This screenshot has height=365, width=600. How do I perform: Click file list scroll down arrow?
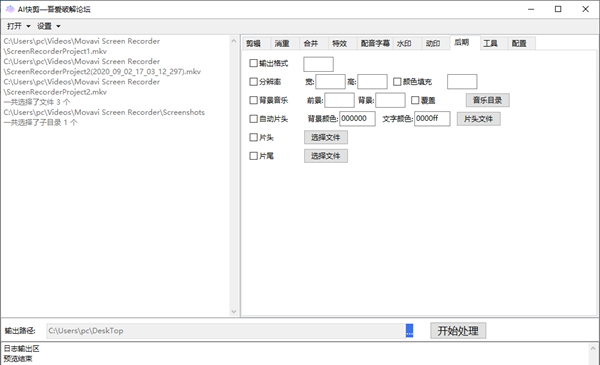coord(234,312)
